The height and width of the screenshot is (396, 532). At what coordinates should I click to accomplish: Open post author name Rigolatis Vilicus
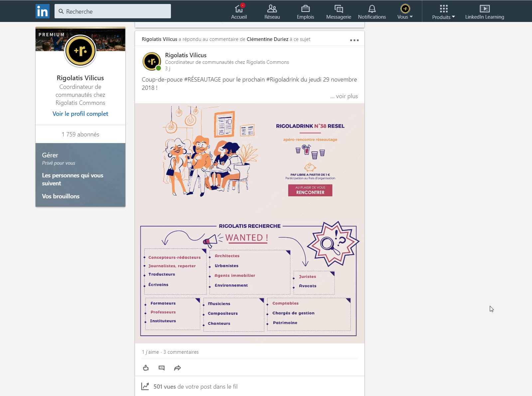click(186, 55)
